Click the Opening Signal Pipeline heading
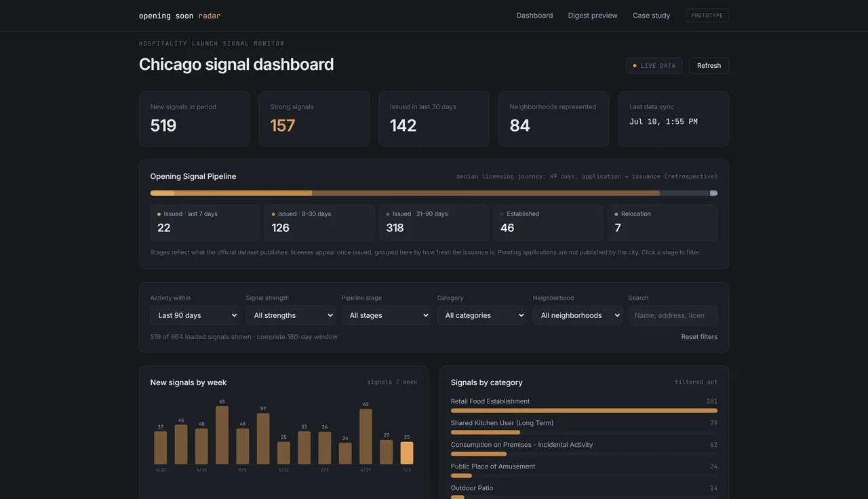The height and width of the screenshot is (499, 868). point(193,176)
